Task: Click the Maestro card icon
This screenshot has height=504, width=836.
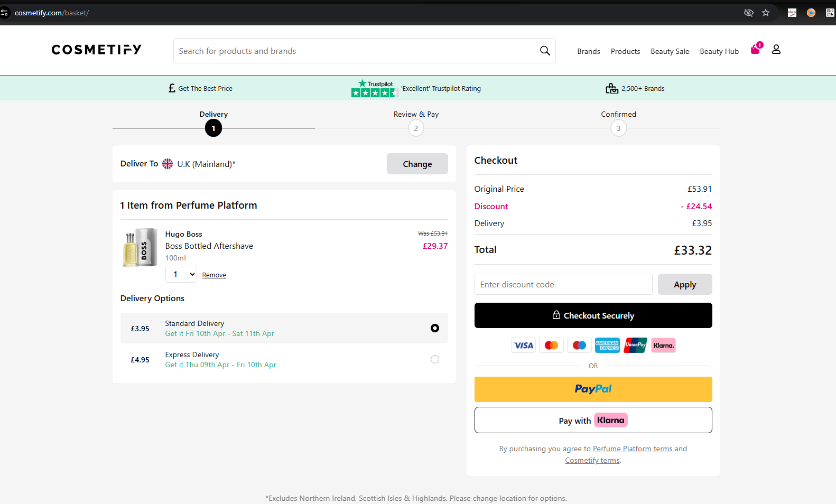Action: 579,346
